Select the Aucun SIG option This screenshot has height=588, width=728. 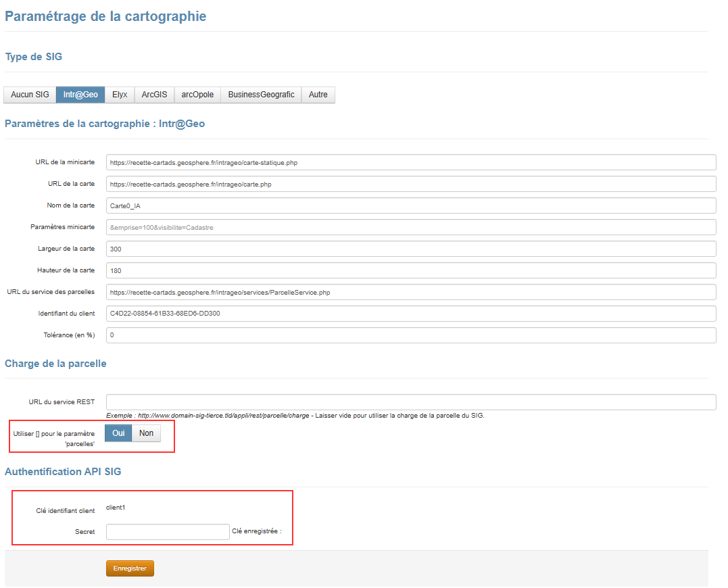30,95
